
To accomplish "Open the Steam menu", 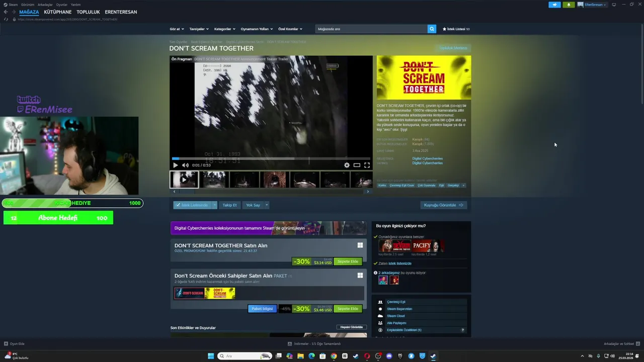I will [x=13, y=5].
